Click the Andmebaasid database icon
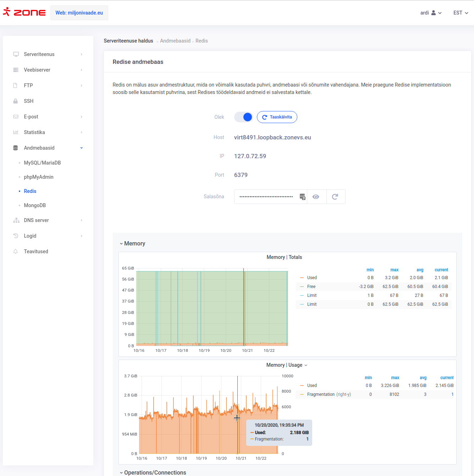This screenshot has height=476, width=474. point(16,148)
